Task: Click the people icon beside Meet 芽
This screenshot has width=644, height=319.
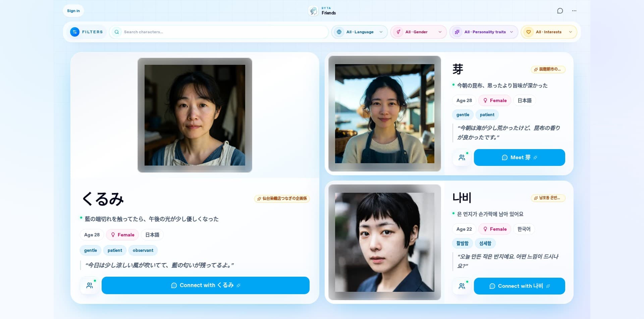Action: click(462, 157)
